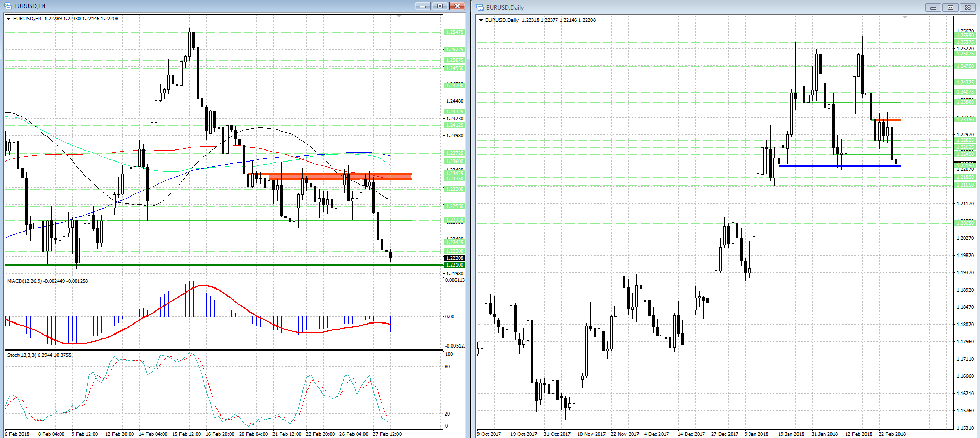980x438 pixels.
Task: Click the EURUSD,Daily window chart icon
Action: [x=480, y=7]
